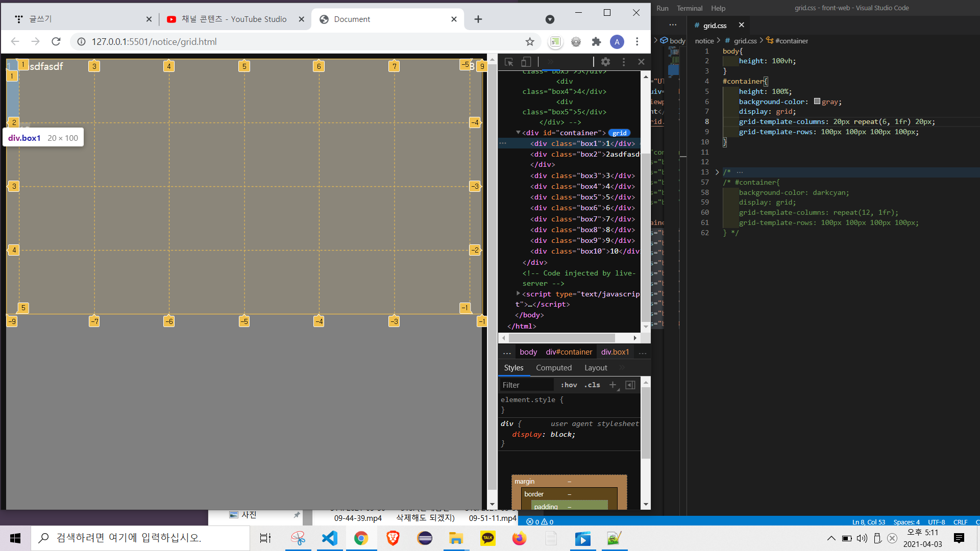Toggle the grid badge on container div
This screenshot has height=551, width=980.
point(619,133)
